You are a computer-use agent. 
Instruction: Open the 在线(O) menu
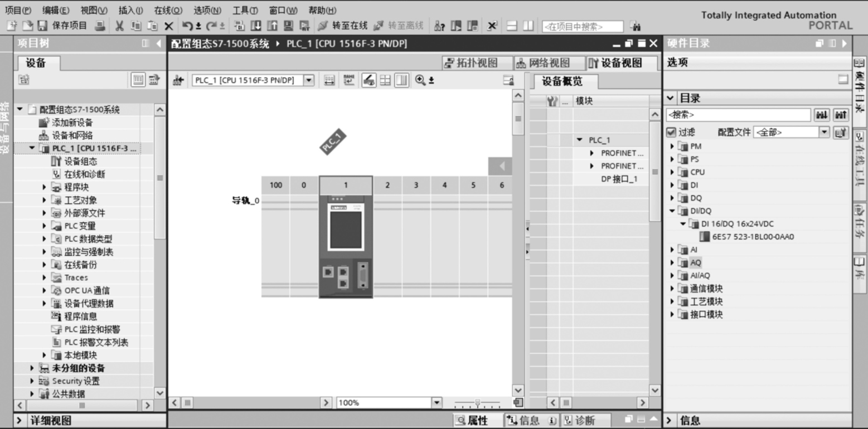pyautogui.click(x=168, y=10)
